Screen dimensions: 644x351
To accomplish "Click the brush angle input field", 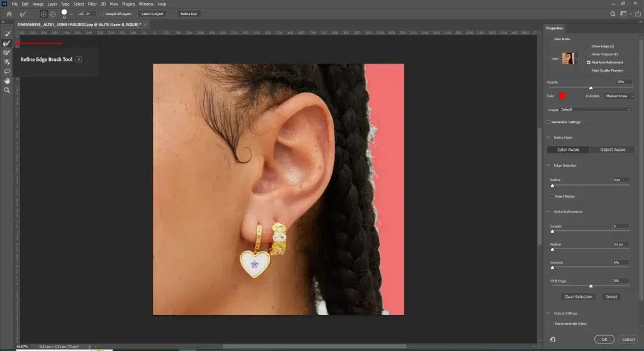I will [x=91, y=14].
